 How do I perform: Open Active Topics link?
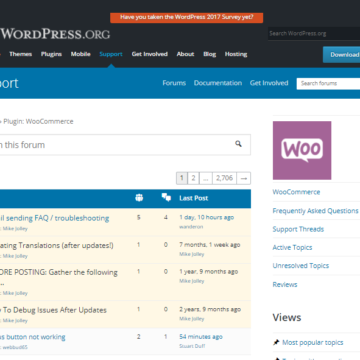pyautogui.click(x=292, y=248)
